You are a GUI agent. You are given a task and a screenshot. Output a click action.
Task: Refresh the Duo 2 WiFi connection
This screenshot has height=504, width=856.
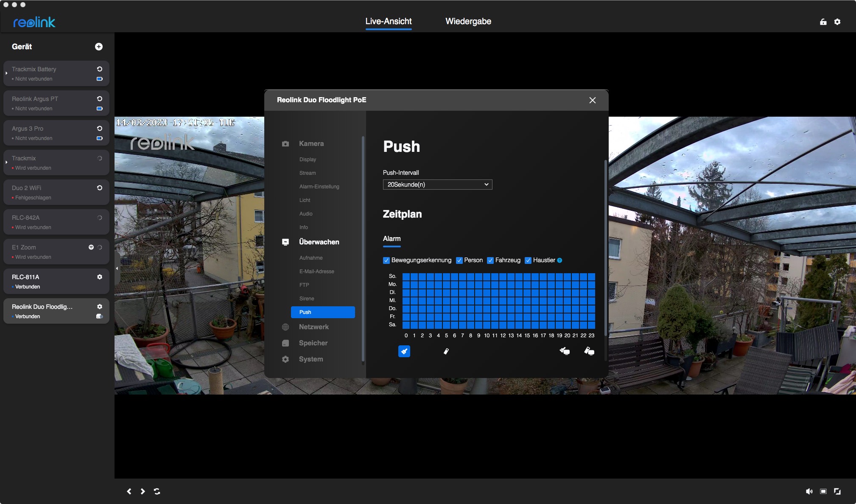tap(100, 188)
